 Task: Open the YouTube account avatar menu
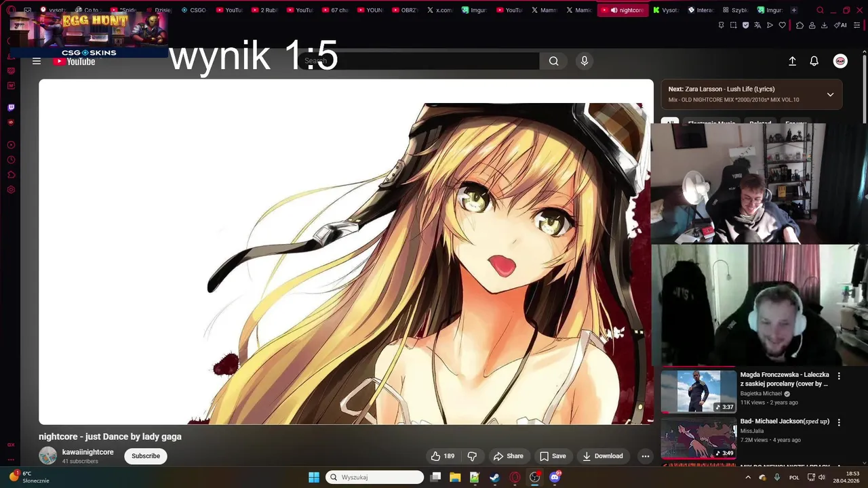point(840,61)
